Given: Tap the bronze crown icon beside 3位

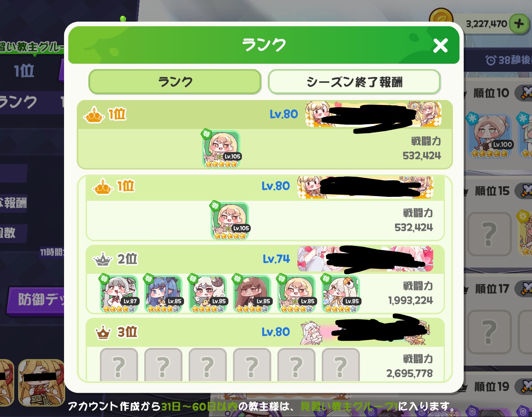Looking at the screenshot, I should [x=103, y=332].
